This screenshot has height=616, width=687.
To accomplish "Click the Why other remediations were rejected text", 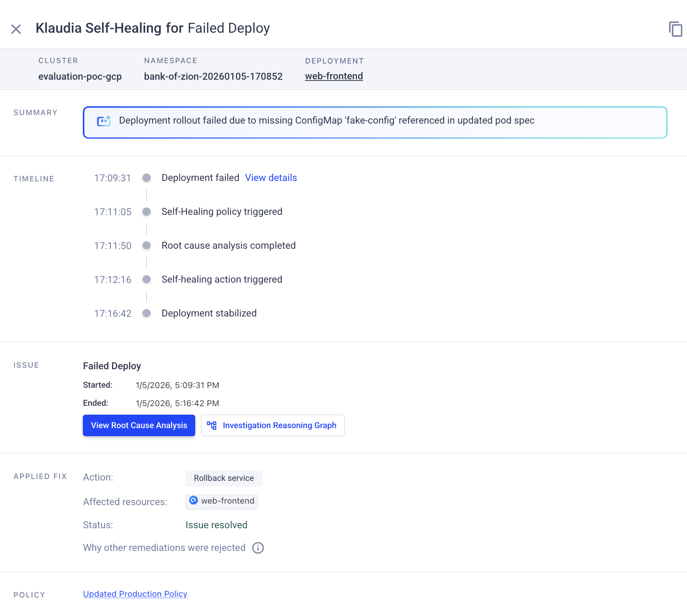I will pos(164,548).
